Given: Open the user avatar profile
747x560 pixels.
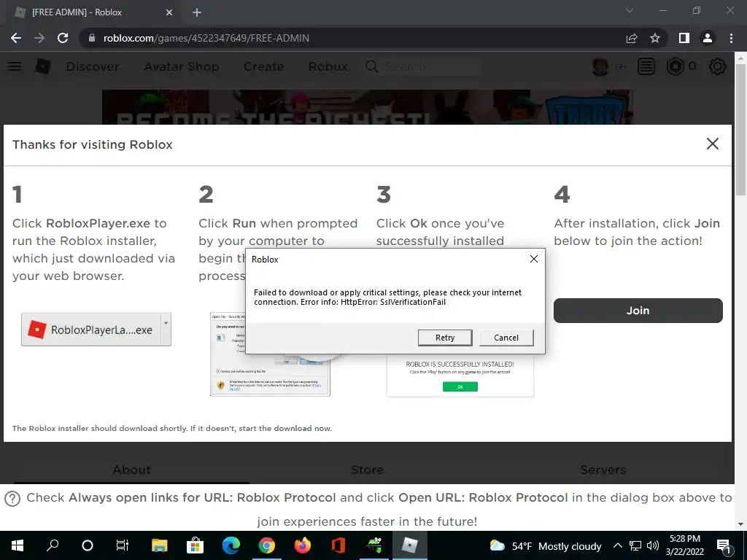Looking at the screenshot, I should (600, 66).
